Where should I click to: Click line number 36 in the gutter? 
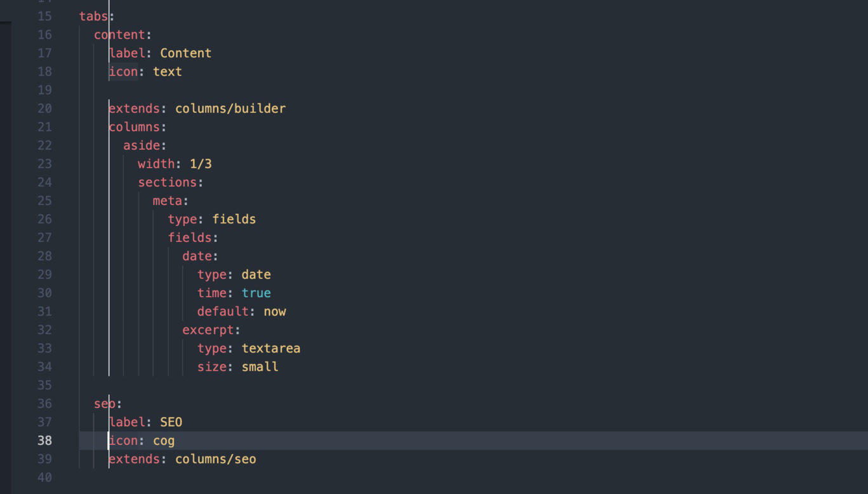44,403
